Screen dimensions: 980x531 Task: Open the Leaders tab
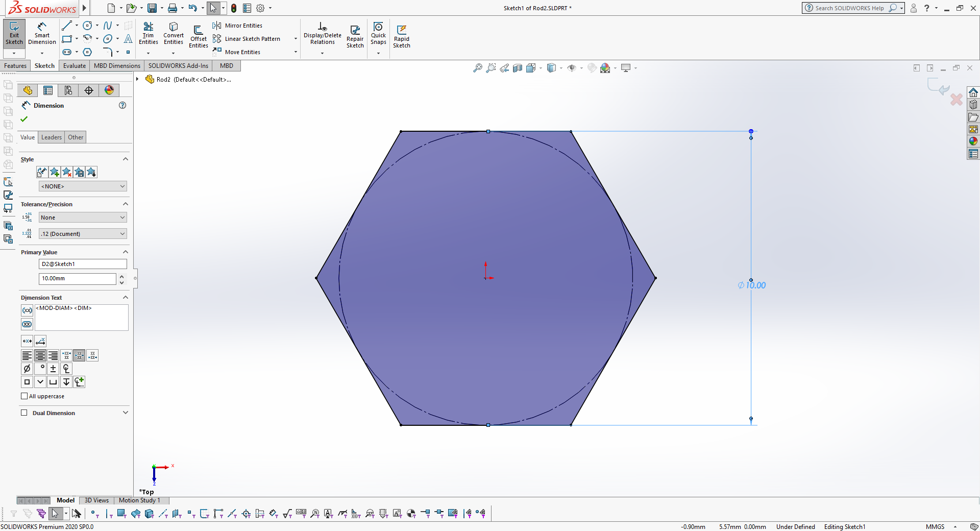click(x=52, y=137)
